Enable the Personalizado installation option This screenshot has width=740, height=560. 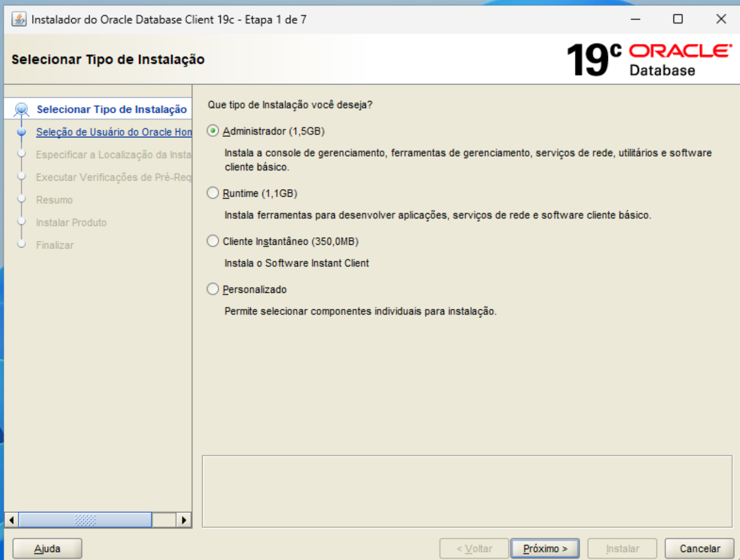213,289
